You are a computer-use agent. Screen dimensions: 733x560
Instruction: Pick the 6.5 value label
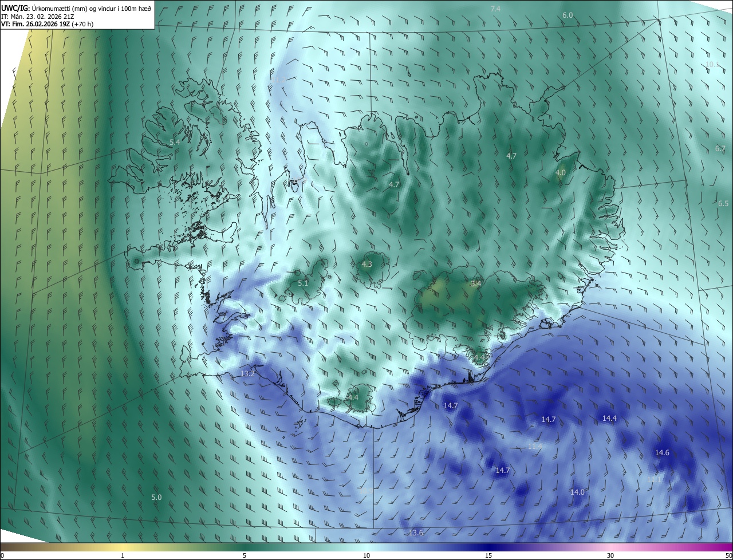[x=723, y=204]
